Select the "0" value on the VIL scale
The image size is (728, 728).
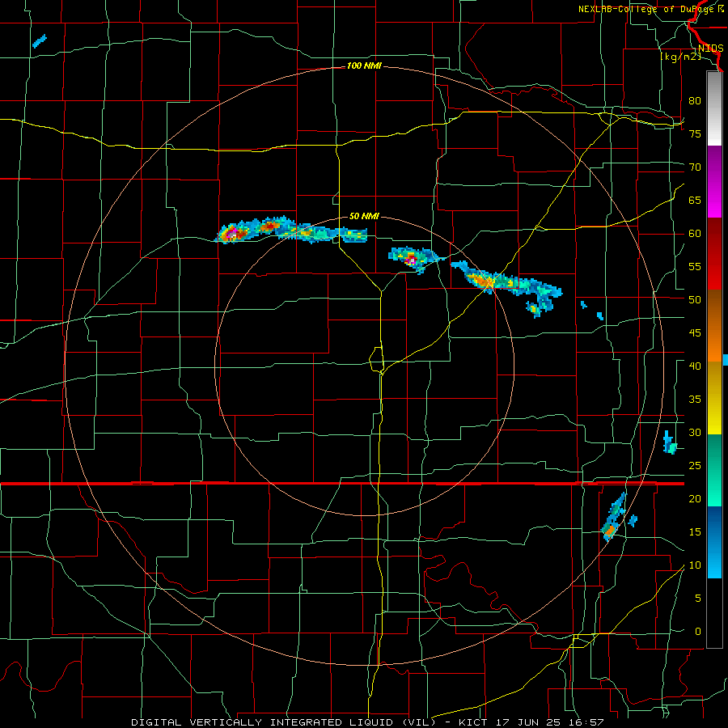point(698,632)
